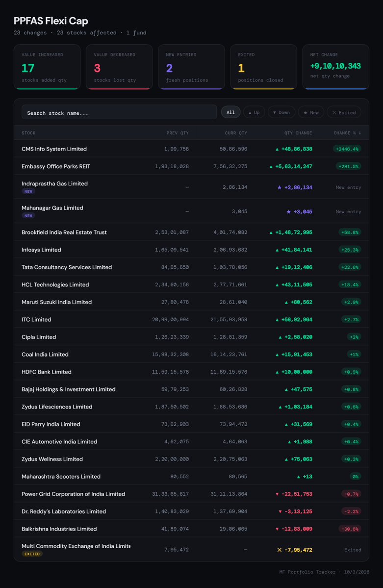Select the Tata Consultancy Services Limited row
The height and width of the screenshot is (588, 383).
point(191,267)
